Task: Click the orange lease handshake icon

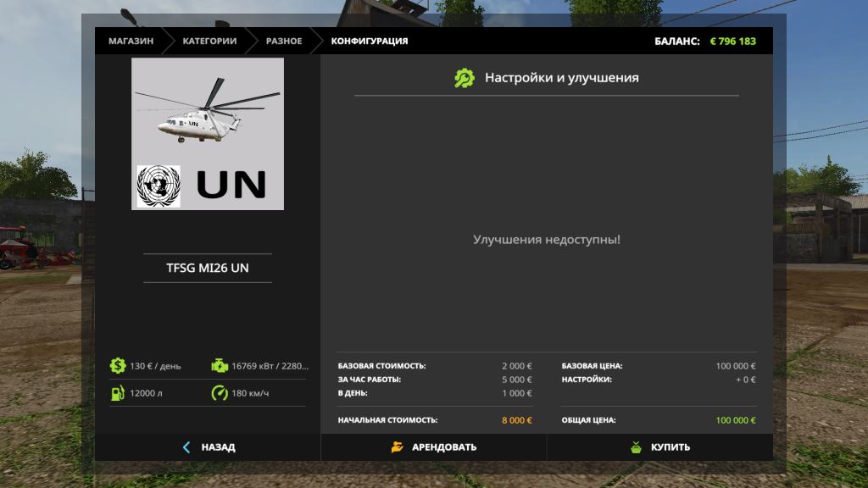Action: click(397, 447)
